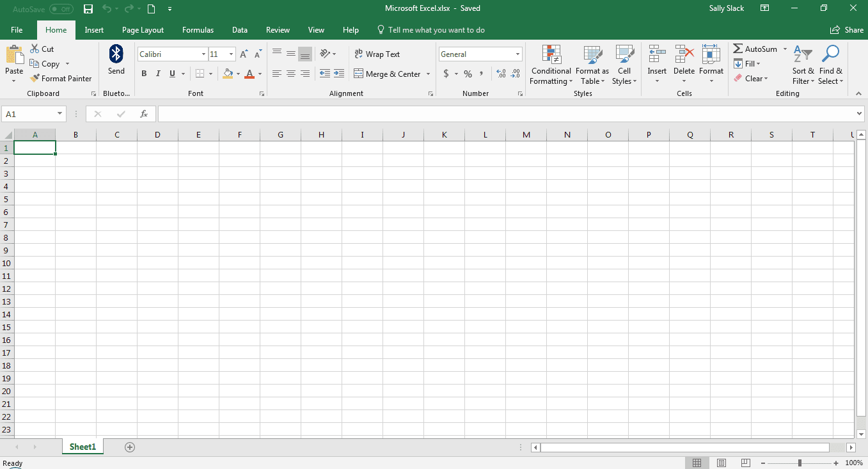868x469 pixels.
Task: Click the Cut scissors button
Action: 42,49
